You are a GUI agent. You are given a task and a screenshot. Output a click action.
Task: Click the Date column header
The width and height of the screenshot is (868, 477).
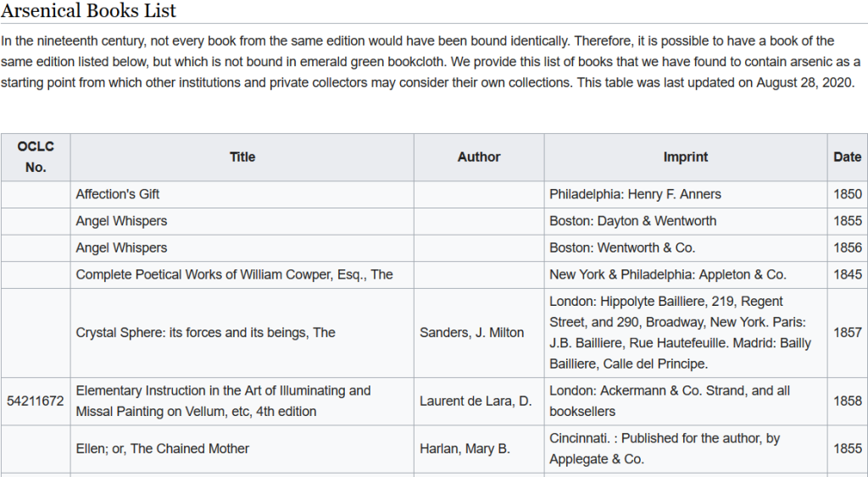pyautogui.click(x=847, y=157)
